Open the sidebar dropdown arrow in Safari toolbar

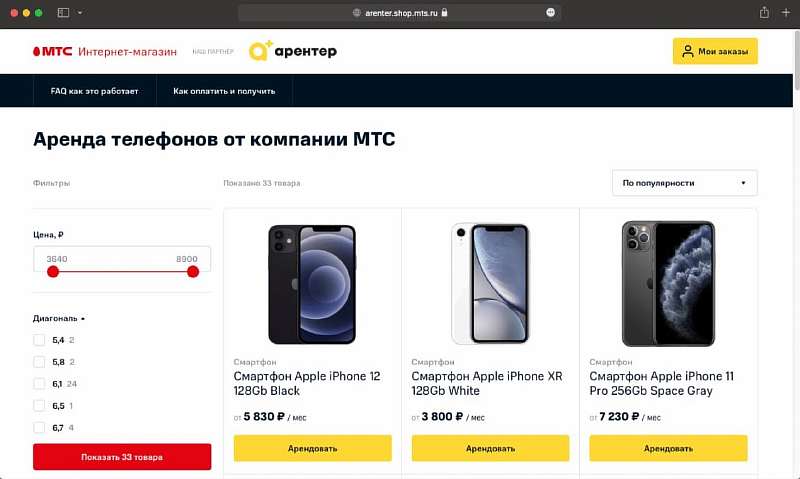(80, 12)
